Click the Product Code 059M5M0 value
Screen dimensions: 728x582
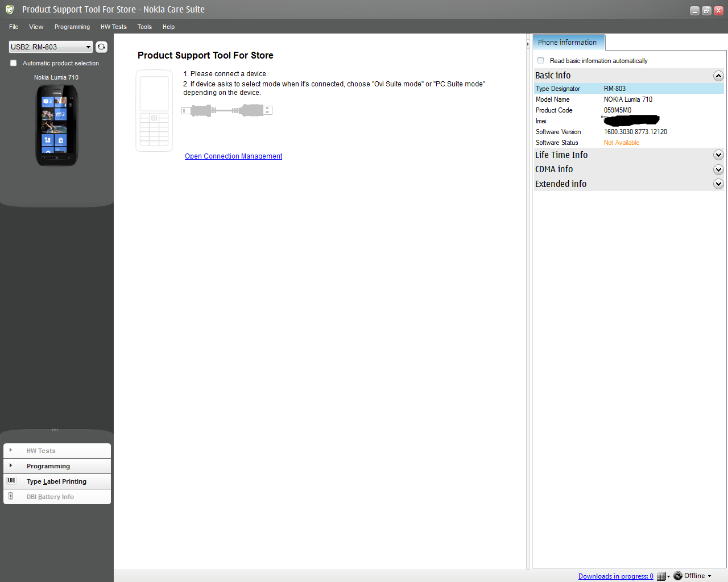click(618, 110)
